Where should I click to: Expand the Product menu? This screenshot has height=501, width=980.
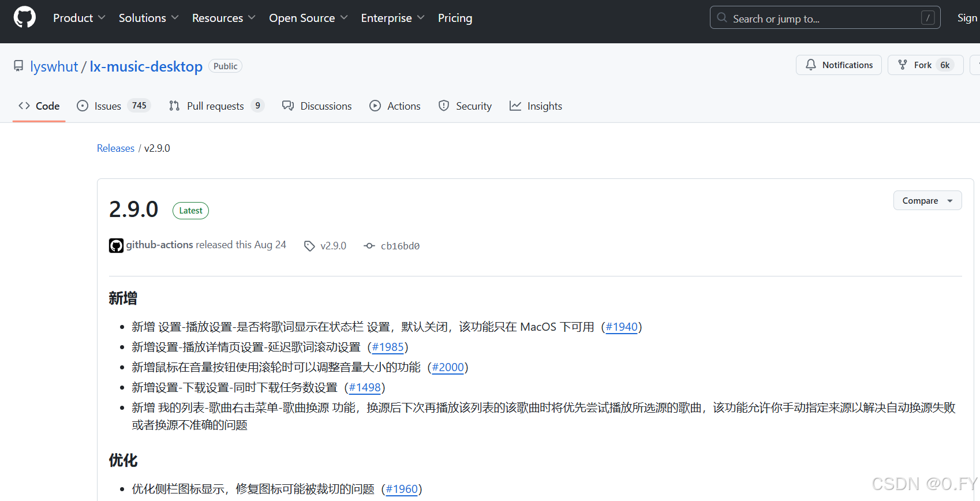click(x=79, y=18)
